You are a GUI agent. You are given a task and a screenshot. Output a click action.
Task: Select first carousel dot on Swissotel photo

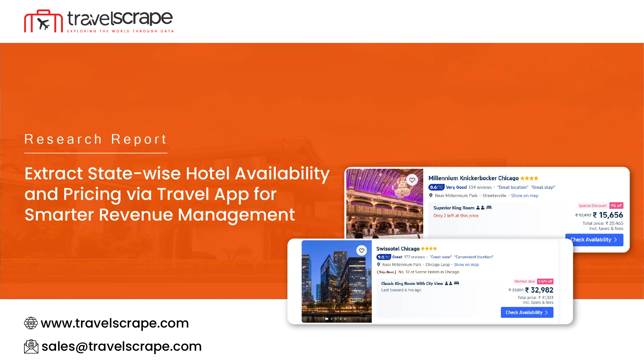coord(327,319)
